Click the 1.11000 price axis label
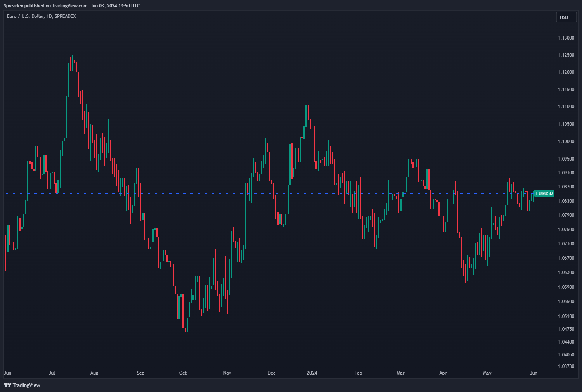The width and height of the screenshot is (582, 392). tap(566, 107)
